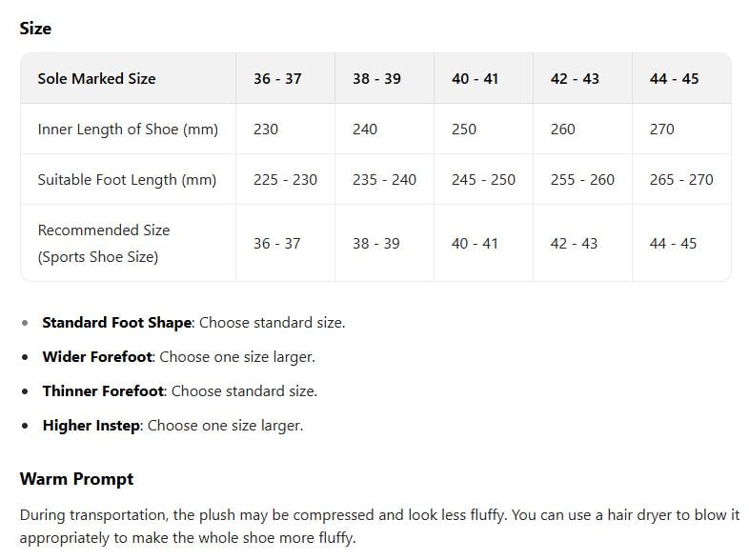The image size is (749, 560).
Task: Select the 255 - 260 foot length cell
Action: (x=582, y=179)
